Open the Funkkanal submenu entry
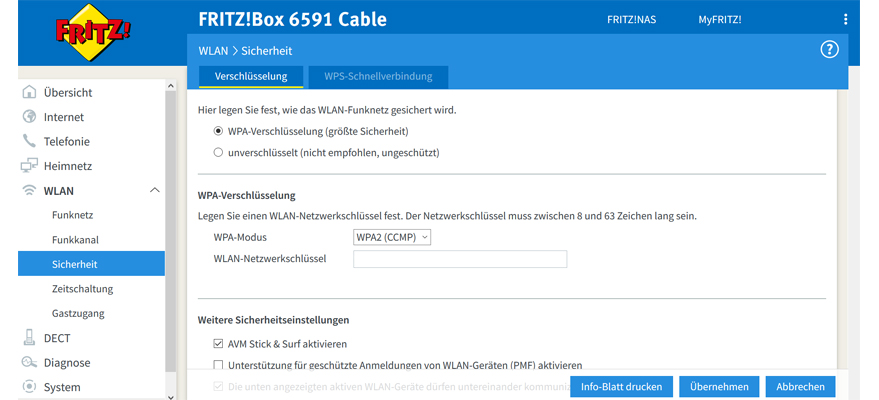This screenshot has height=400, width=879. (75, 240)
